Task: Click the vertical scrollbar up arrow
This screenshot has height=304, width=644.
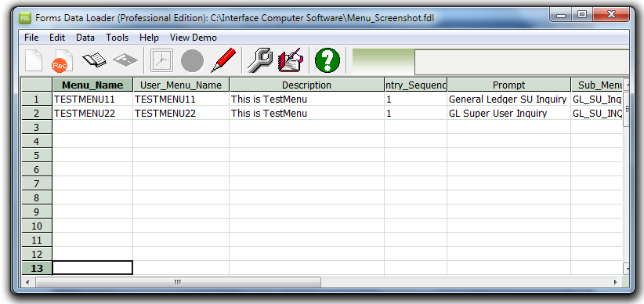Action: pyautogui.click(x=626, y=85)
